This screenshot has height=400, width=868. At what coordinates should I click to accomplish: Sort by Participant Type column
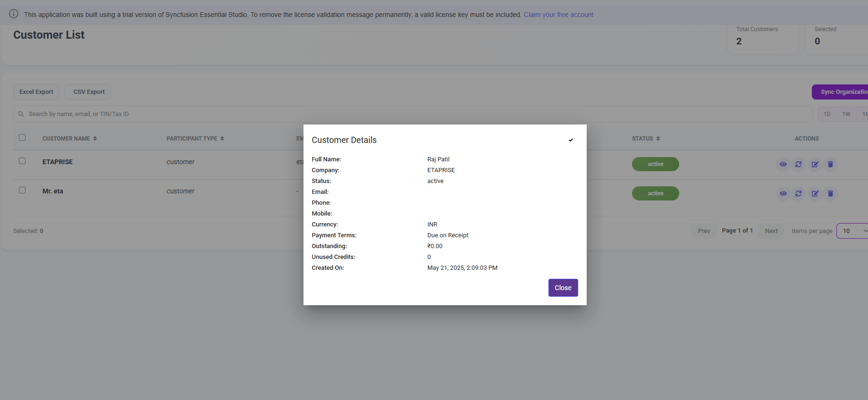195,139
